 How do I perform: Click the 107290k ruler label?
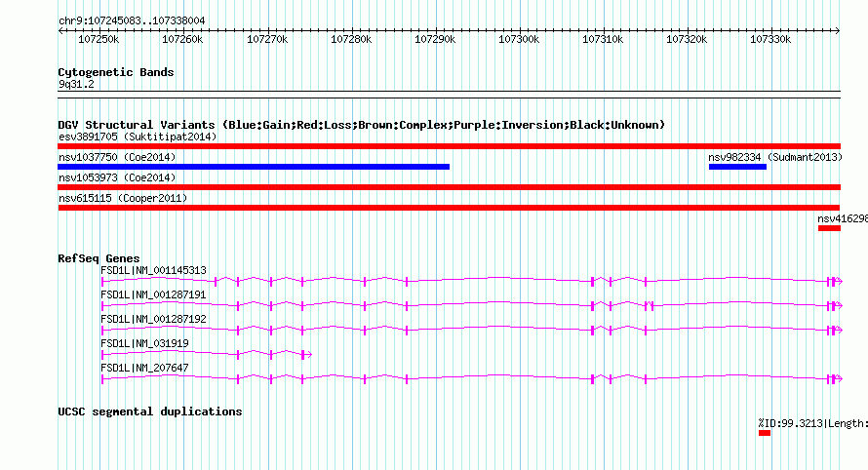[435, 39]
